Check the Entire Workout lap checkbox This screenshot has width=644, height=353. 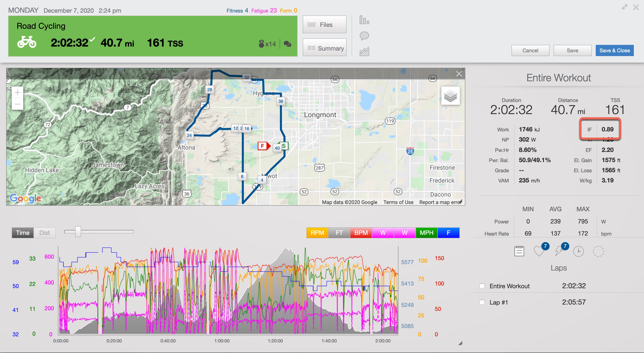pos(482,286)
